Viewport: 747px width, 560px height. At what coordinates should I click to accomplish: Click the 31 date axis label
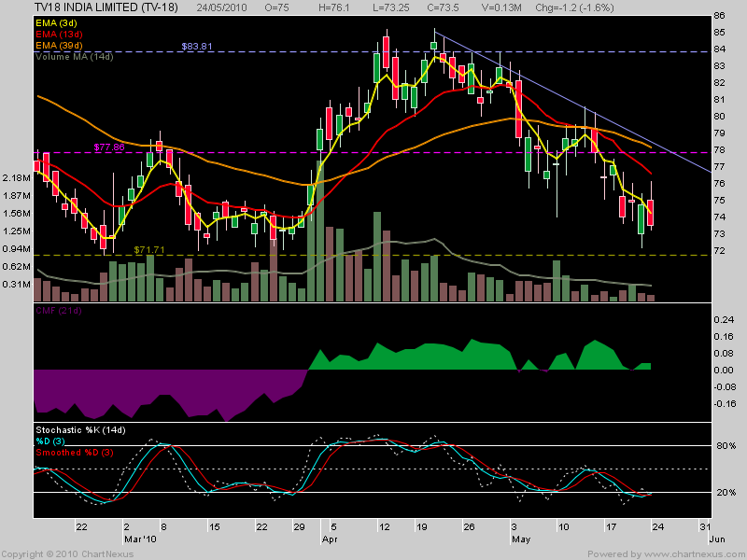click(705, 526)
